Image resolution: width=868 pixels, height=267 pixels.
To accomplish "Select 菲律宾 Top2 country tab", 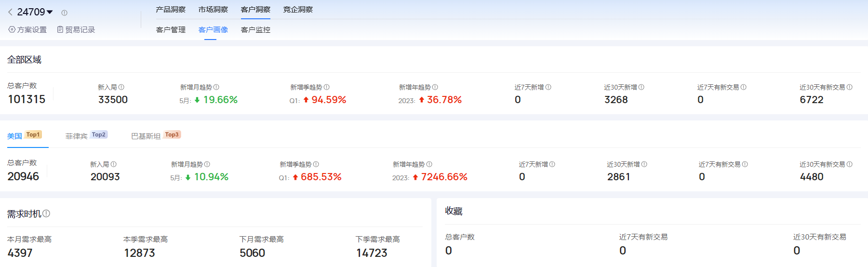I will click(x=86, y=136).
